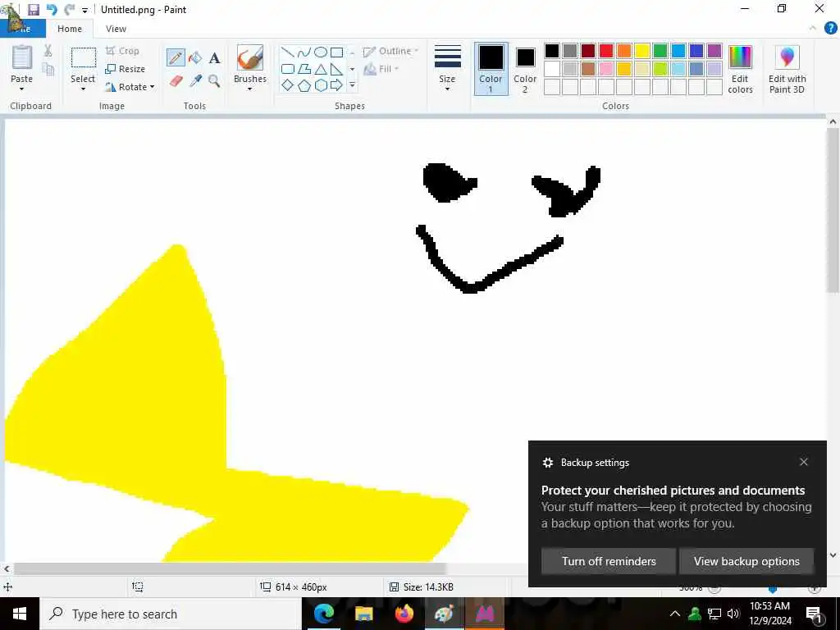Choose the Rectangle shape
This screenshot has width=840, height=630.
[336, 52]
